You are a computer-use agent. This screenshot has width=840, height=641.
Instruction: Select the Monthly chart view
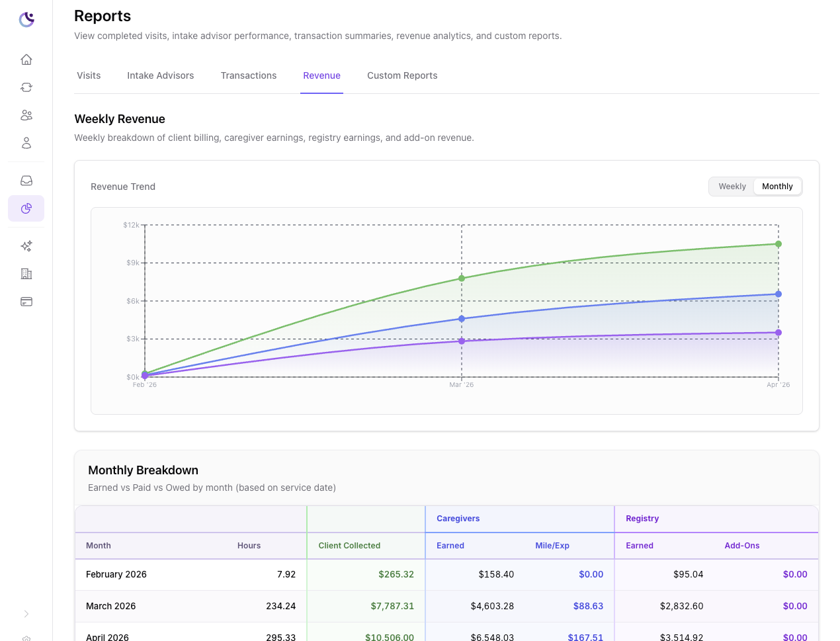(777, 187)
